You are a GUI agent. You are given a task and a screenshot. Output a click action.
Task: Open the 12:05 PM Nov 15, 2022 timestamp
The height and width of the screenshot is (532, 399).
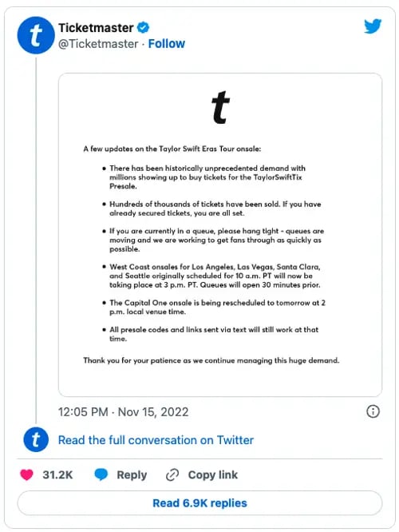pos(124,412)
